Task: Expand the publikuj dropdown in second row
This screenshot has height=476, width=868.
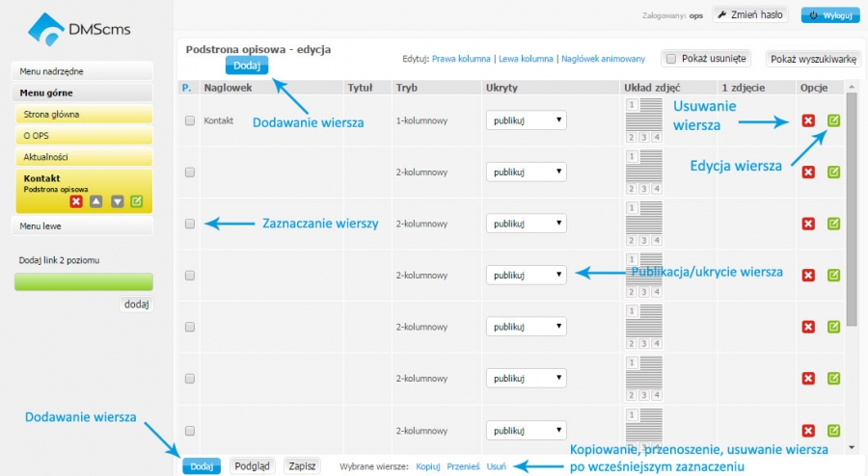Action: [526, 172]
